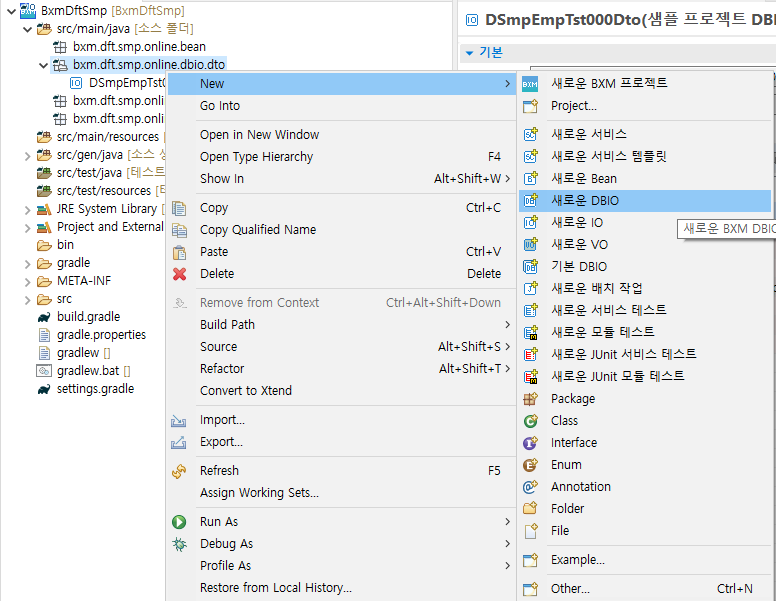The height and width of the screenshot is (601, 776).
Task: Collapse the 기본 section header
Action: click(470, 53)
